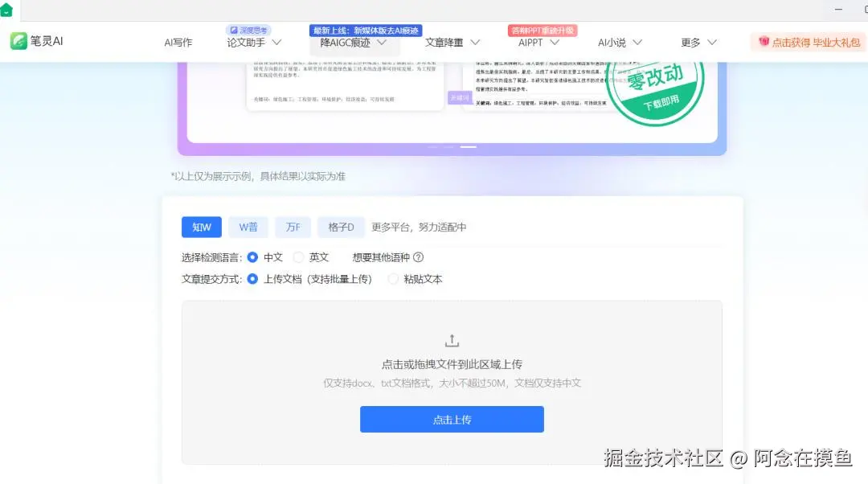Choose 粘贴文本 submission method radio
Screen dimensions: 868x484
[393, 279]
